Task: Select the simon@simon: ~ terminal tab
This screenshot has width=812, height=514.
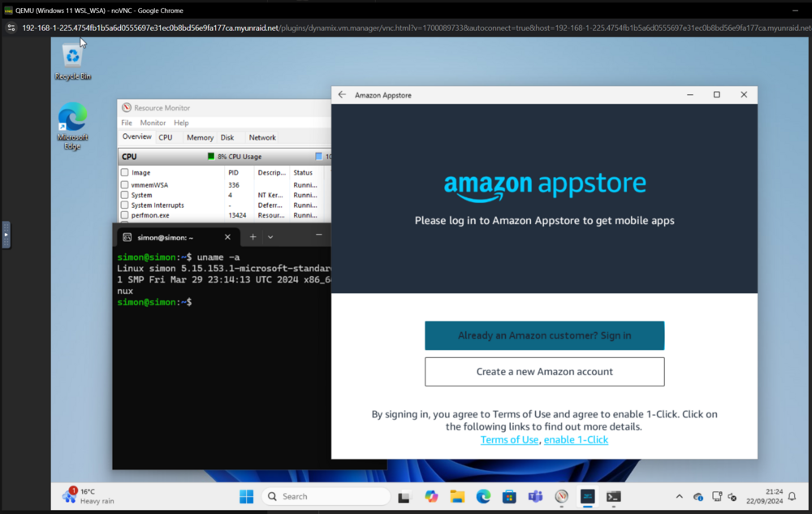Action: click(178, 237)
